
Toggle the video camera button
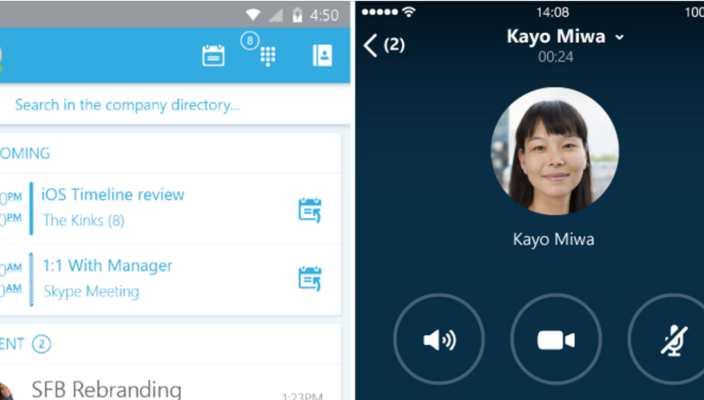[556, 340]
